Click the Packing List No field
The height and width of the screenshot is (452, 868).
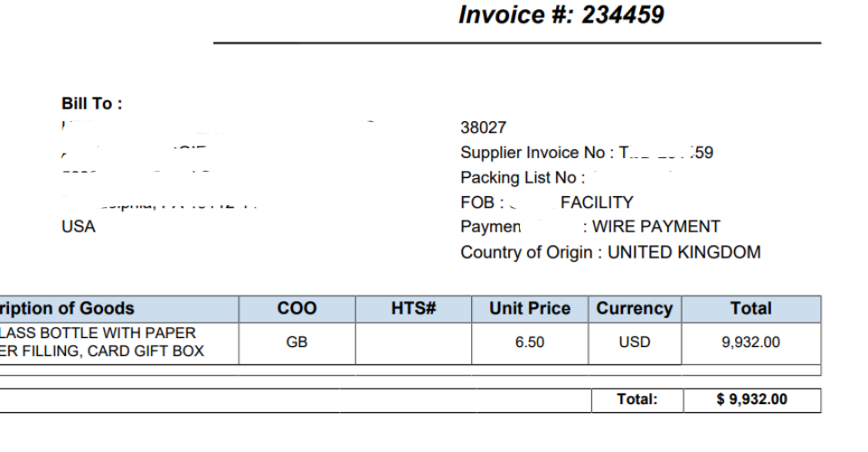point(523,177)
